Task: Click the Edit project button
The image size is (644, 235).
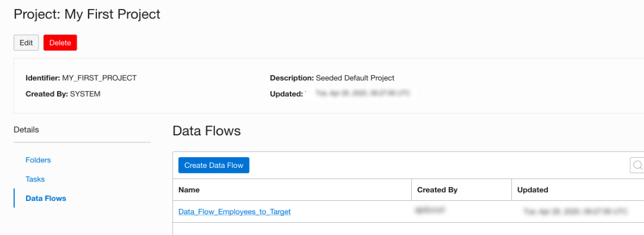Action: [26, 43]
